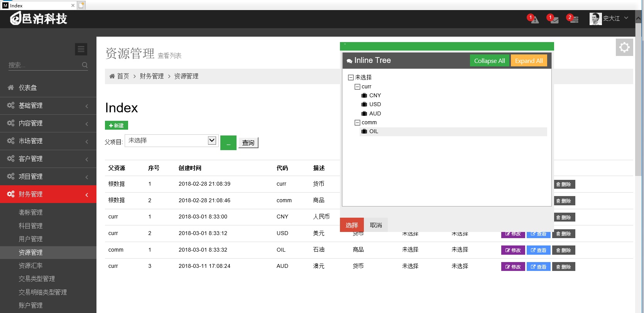The height and width of the screenshot is (313, 644).
Task: Select the CNY node in tree
Action: click(375, 95)
